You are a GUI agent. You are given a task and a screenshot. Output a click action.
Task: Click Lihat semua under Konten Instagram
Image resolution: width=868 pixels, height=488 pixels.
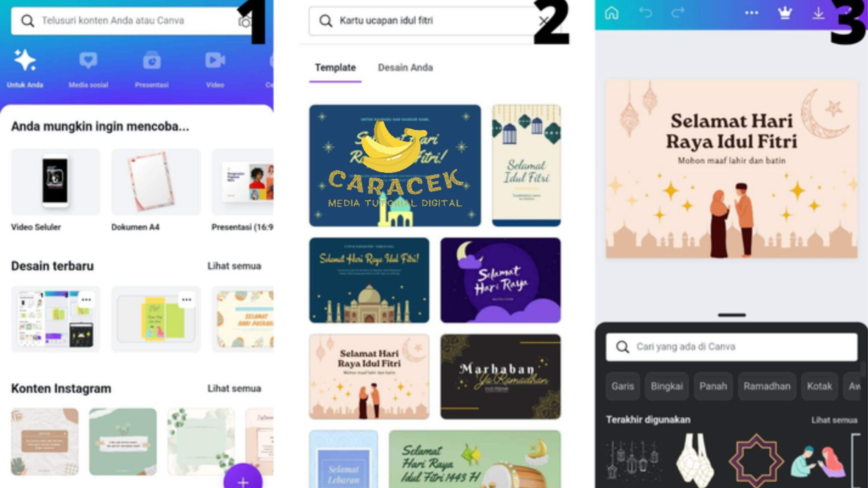(x=235, y=388)
